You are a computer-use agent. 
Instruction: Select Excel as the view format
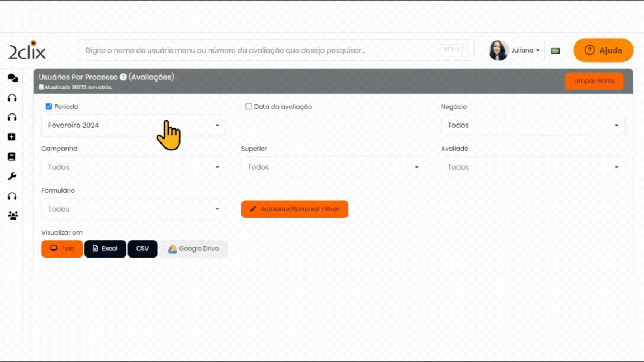(x=105, y=249)
